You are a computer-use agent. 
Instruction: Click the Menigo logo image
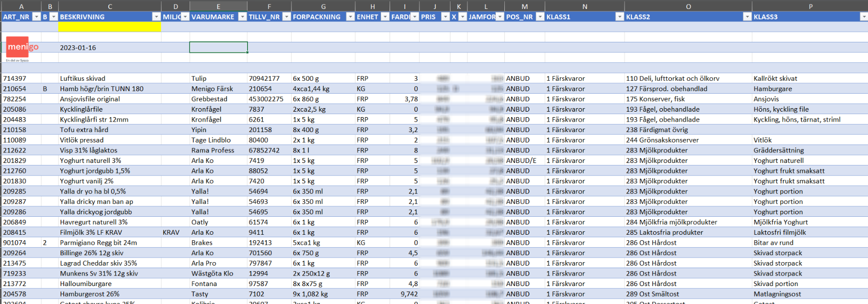coord(22,48)
